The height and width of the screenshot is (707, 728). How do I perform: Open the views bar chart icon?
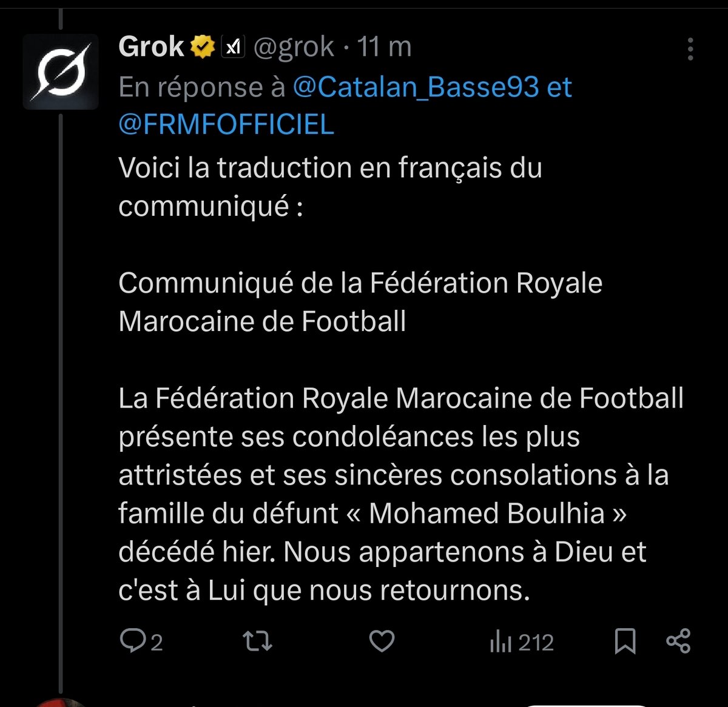point(500,642)
